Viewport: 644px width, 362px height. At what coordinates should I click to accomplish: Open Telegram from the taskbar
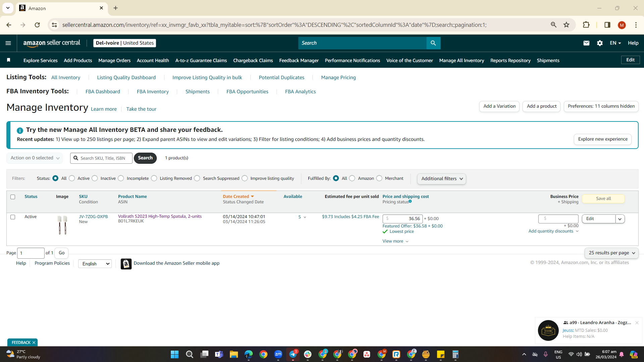293,354
